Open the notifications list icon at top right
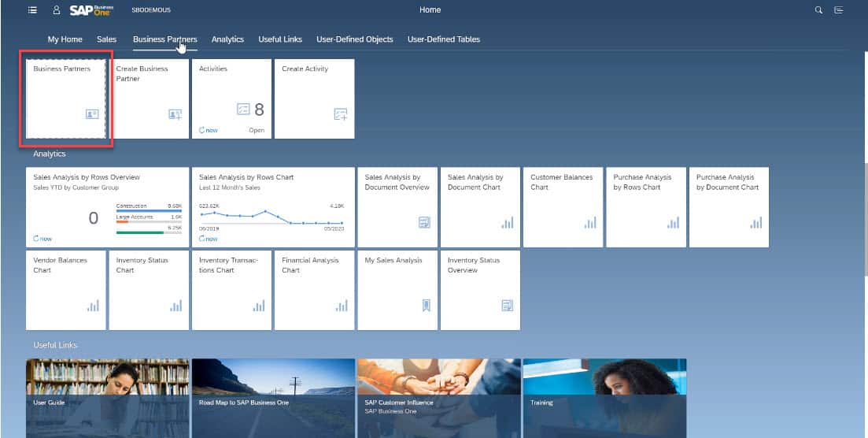This screenshot has width=868, height=438. click(x=839, y=10)
